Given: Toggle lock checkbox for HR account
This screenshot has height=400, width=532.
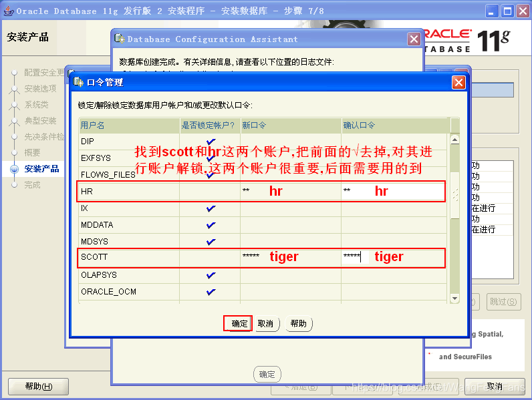Looking at the screenshot, I should point(211,191).
